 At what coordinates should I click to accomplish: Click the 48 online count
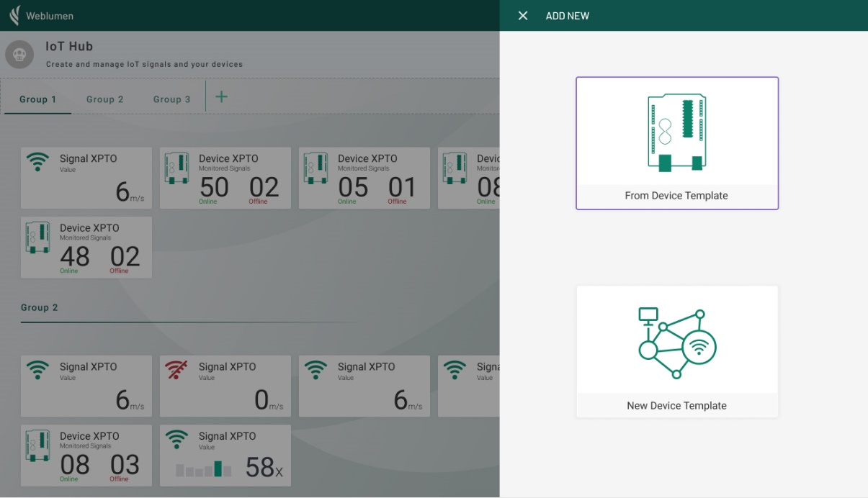[x=75, y=257]
